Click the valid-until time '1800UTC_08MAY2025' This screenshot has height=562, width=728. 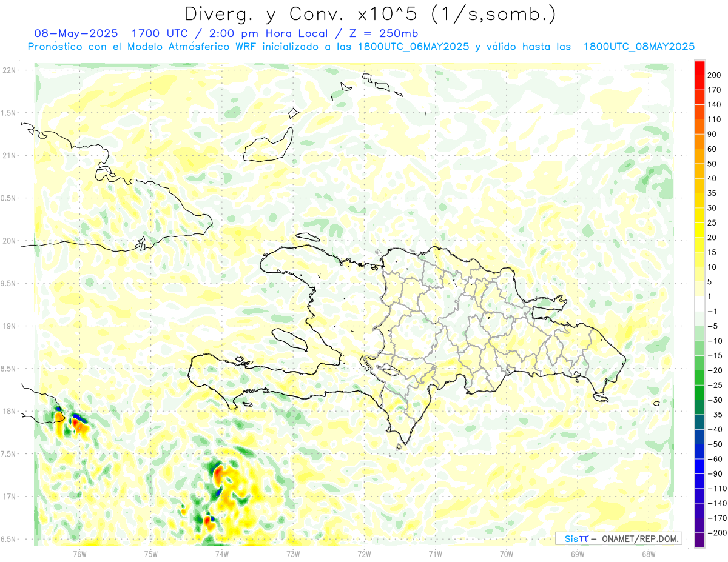(638, 47)
